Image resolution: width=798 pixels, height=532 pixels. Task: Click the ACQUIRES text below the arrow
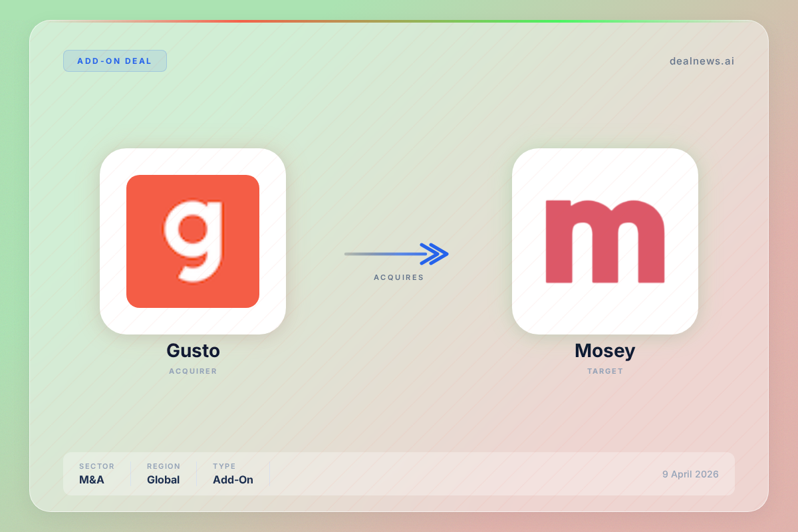398,277
